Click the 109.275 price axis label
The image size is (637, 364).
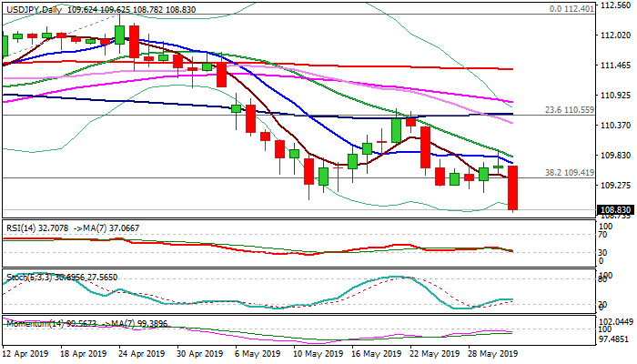(x=616, y=185)
